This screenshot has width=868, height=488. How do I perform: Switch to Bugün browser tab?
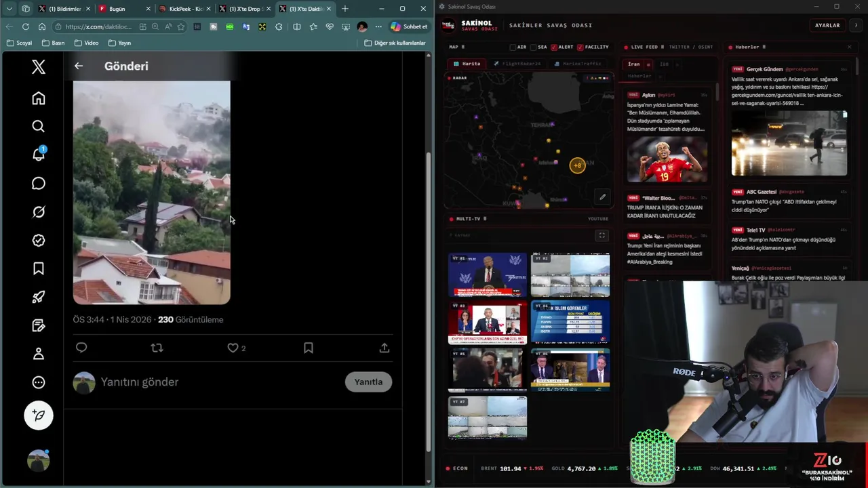[x=124, y=9]
